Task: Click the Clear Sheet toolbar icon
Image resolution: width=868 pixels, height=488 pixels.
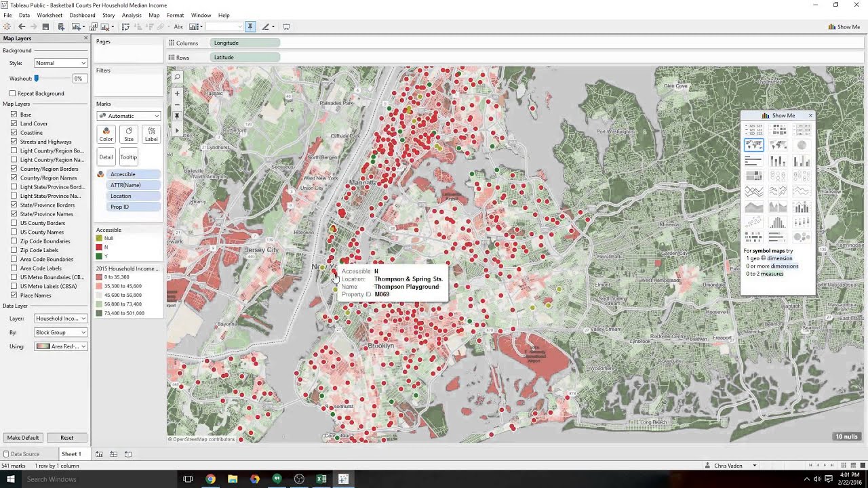Action: 105,26
